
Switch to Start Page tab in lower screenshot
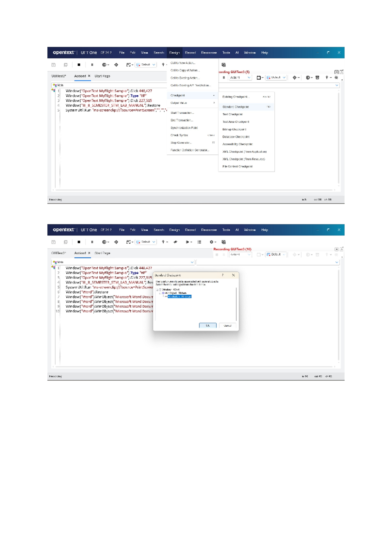(102, 253)
